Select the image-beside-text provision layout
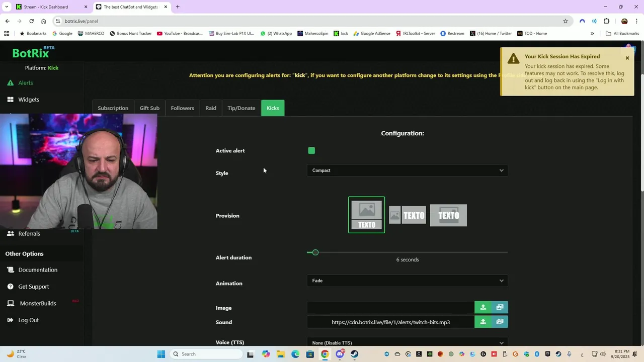The width and height of the screenshot is (644, 362). pyautogui.click(x=408, y=215)
